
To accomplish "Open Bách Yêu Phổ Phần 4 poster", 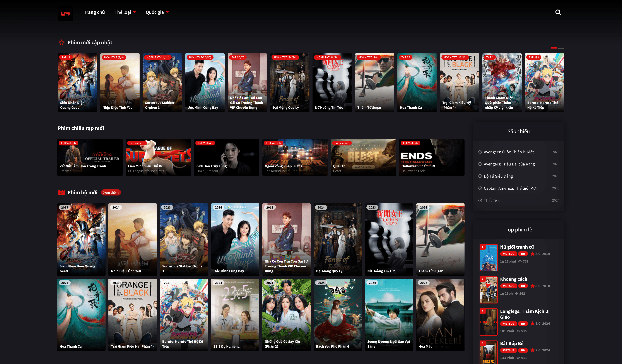I will click(x=338, y=315).
